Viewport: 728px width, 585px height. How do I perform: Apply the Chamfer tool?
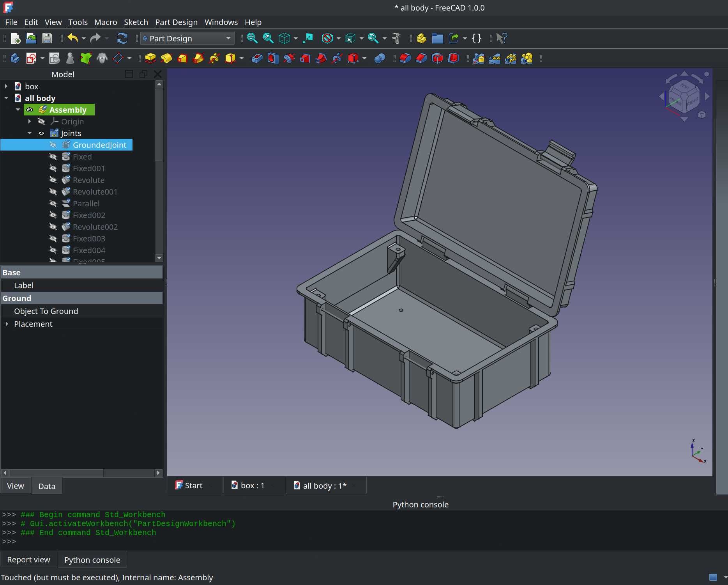click(x=421, y=58)
